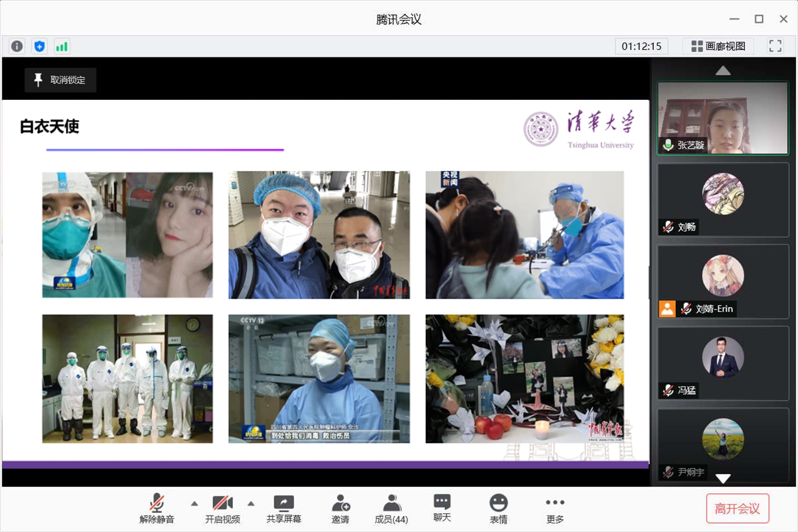Image resolution: width=798 pixels, height=532 pixels.
Task: Open the members (成员) list
Action: [391, 509]
